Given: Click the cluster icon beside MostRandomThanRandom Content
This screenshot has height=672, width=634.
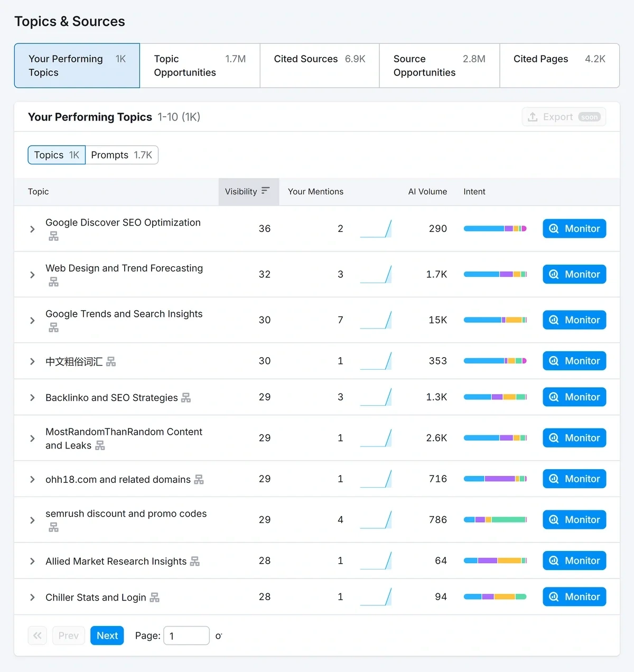Looking at the screenshot, I should 100,445.
